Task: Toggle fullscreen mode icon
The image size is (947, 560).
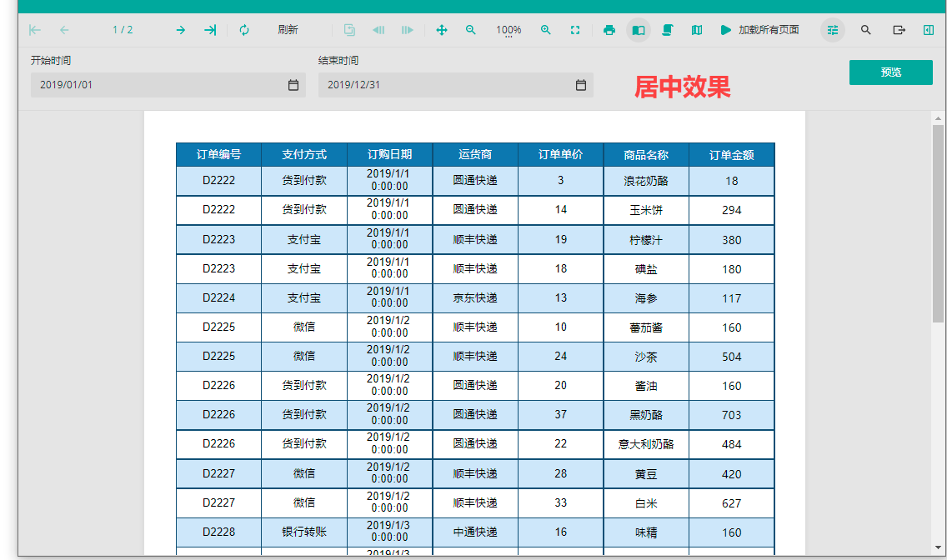Action: coord(575,30)
